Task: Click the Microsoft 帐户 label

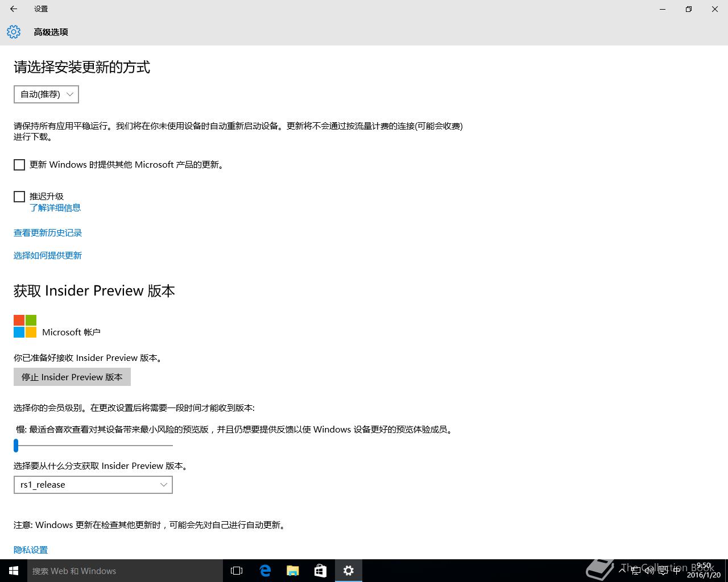Action: [x=71, y=332]
